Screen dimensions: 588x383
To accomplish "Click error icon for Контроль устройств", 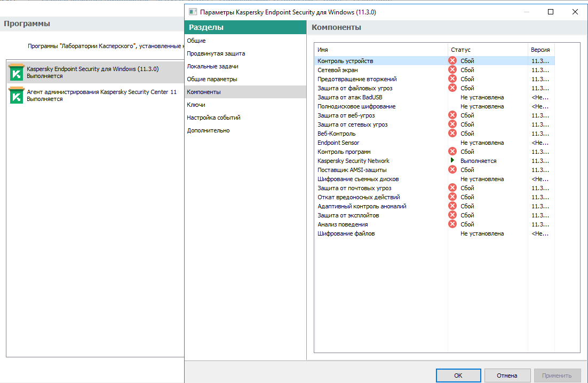I will 452,60.
